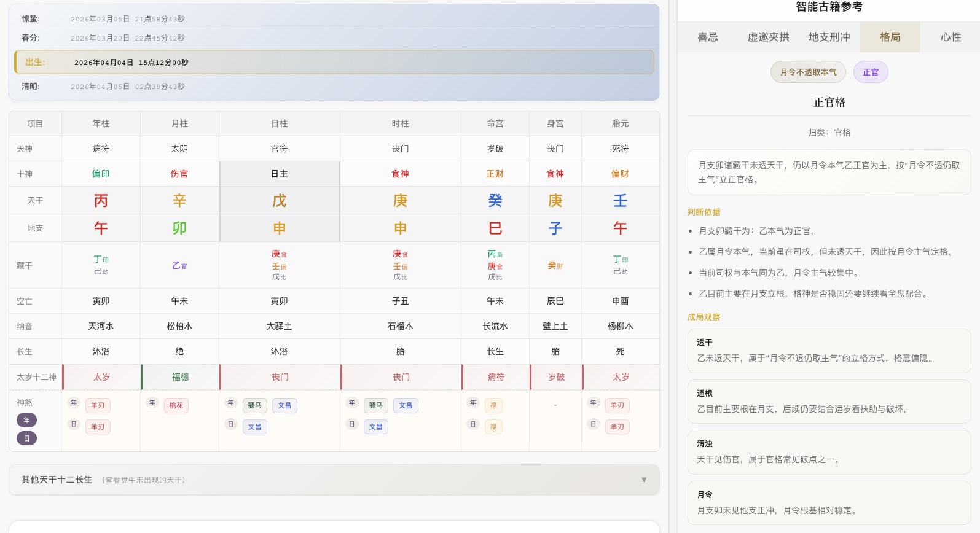Toggle the 日 pill under 神煞 label

coord(26,438)
